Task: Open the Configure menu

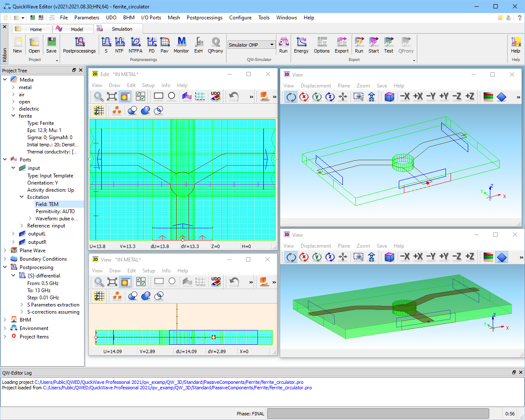Action: [x=240, y=18]
